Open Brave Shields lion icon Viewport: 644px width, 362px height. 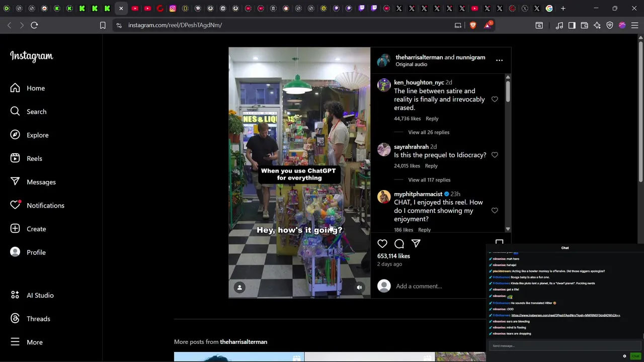pos(473,25)
